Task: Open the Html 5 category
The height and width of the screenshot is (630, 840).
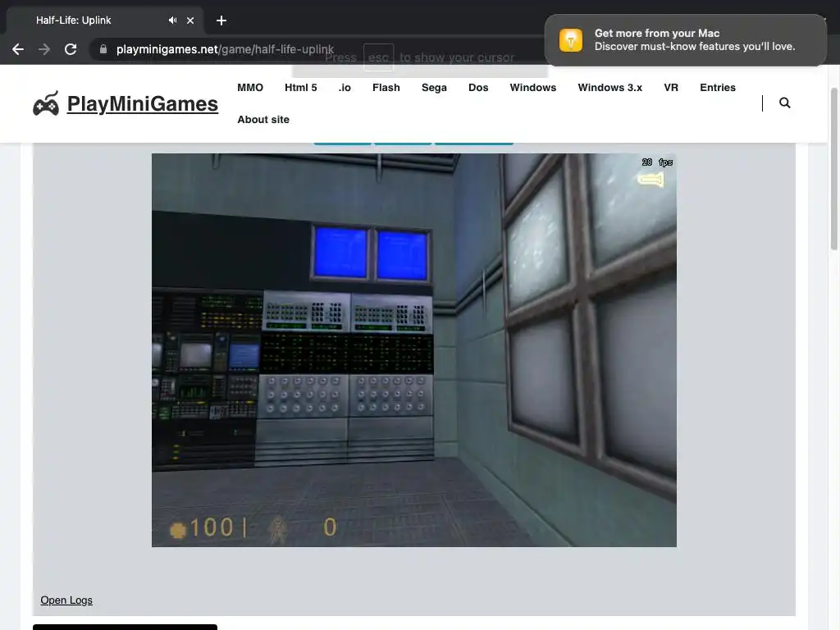Action: pos(300,87)
